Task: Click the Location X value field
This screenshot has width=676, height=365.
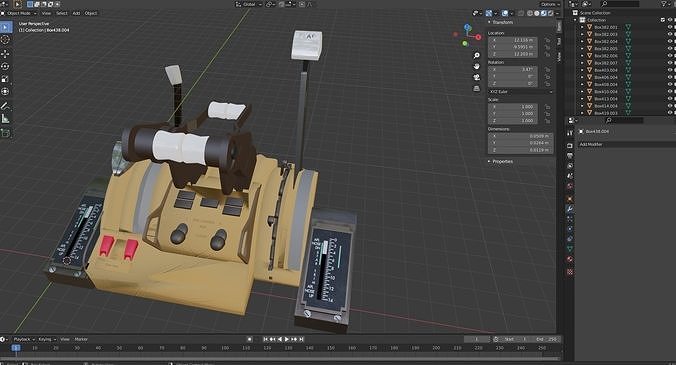Action: click(x=513, y=40)
